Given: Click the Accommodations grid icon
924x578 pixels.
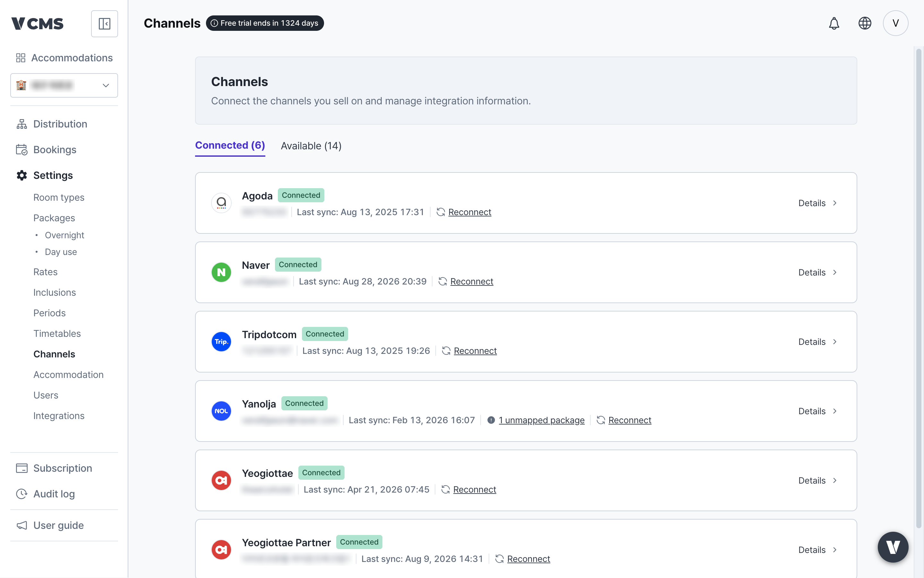Looking at the screenshot, I should click(x=21, y=58).
